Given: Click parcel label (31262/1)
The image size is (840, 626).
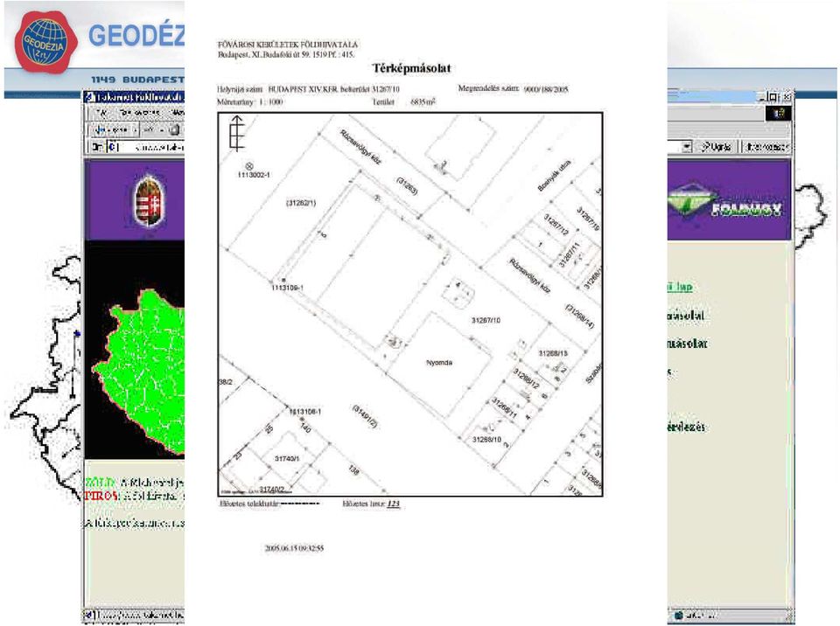Looking at the screenshot, I should click(x=302, y=203).
